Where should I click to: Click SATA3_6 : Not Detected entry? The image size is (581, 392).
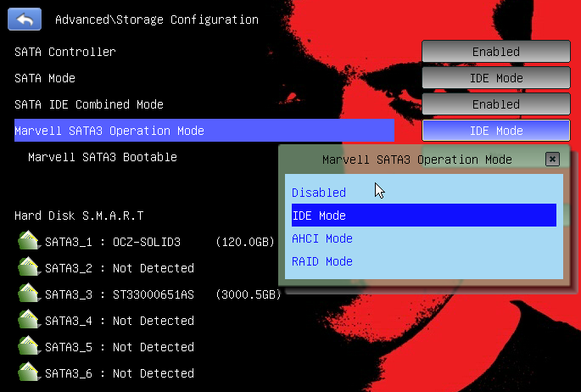tap(120, 373)
